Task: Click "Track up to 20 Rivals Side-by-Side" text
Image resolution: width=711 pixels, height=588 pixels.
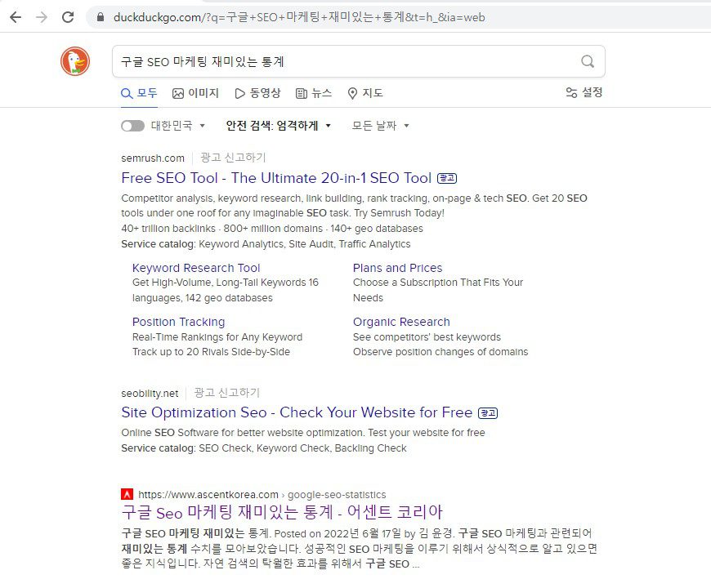Action: [x=211, y=351]
